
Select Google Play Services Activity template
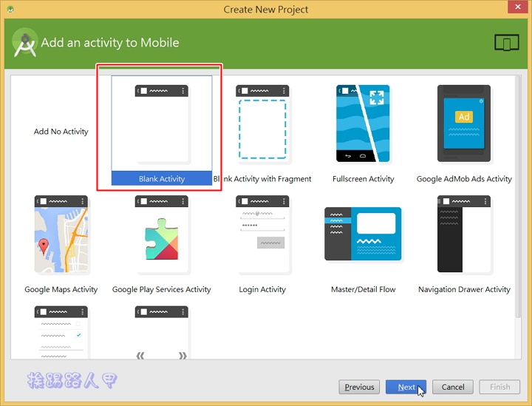click(x=162, y=235)
